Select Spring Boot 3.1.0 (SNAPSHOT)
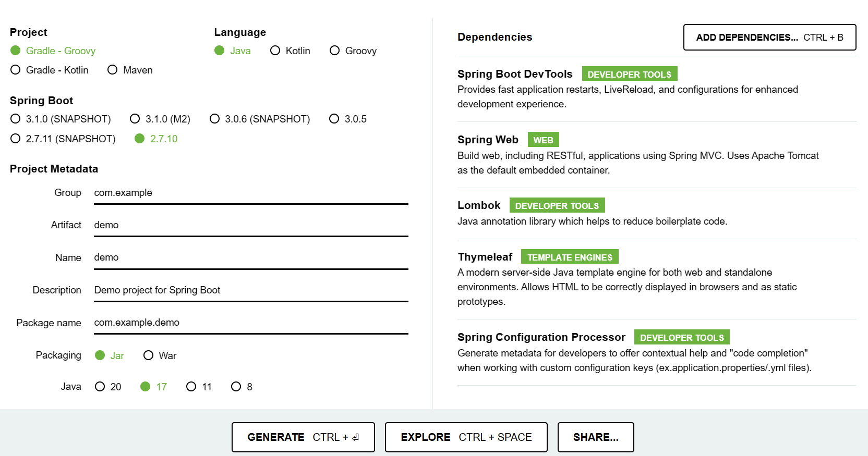 point(61,119)
